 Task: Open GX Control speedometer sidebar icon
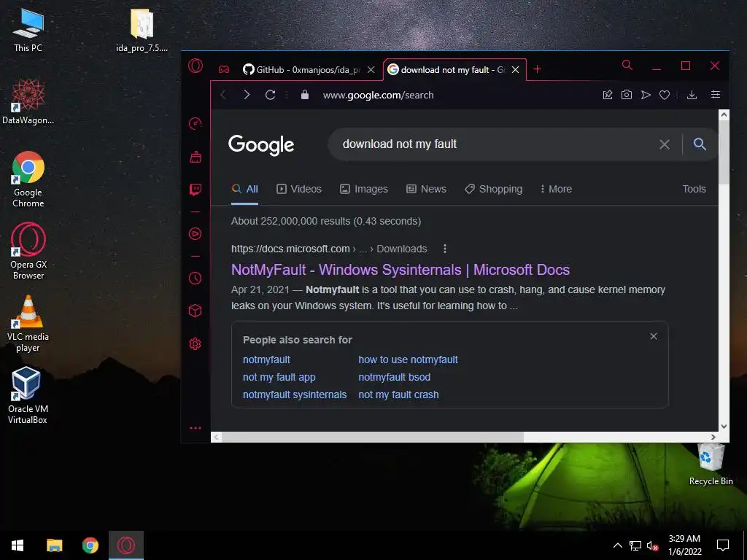(196, 123)
